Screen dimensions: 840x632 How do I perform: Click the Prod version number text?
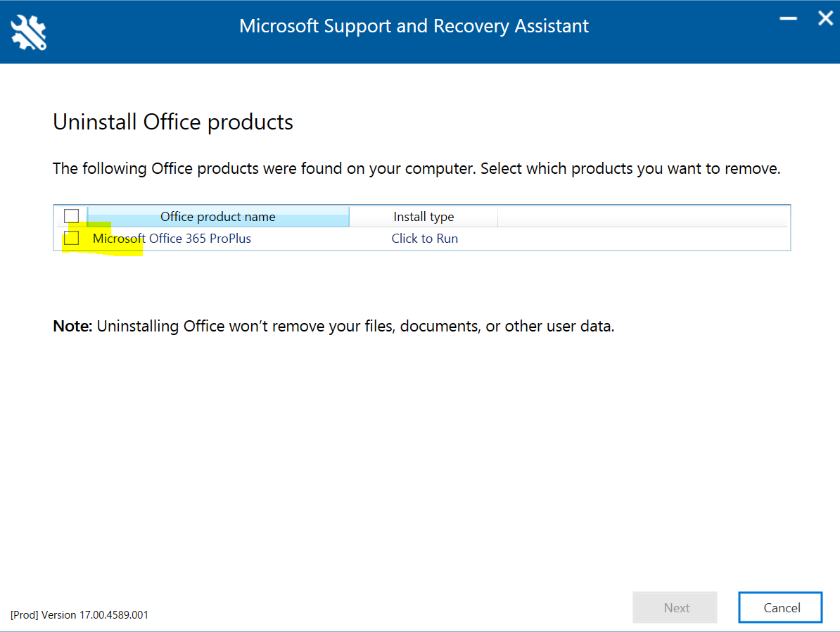coord(79,614)
